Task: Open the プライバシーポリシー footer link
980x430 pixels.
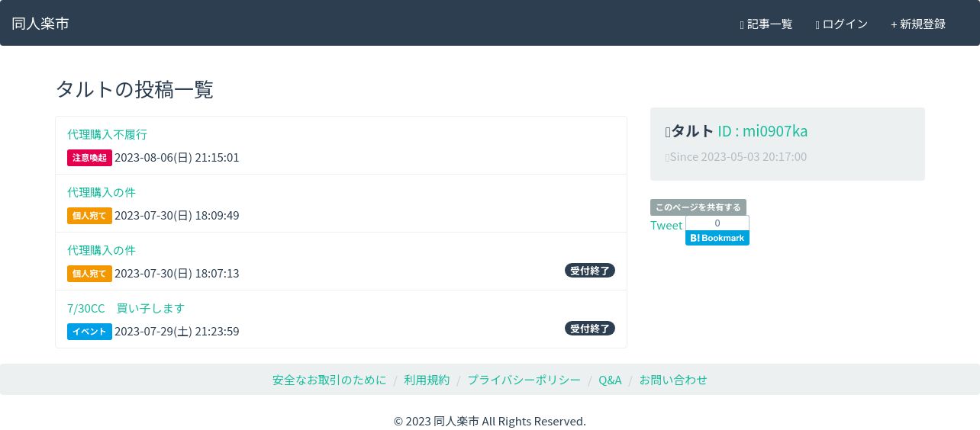Action: pyautogui.click(x=524, y=380)
